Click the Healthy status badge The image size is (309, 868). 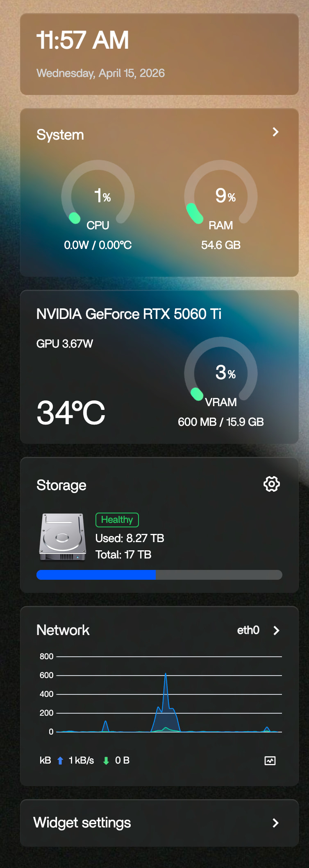[x=117, y=520]
